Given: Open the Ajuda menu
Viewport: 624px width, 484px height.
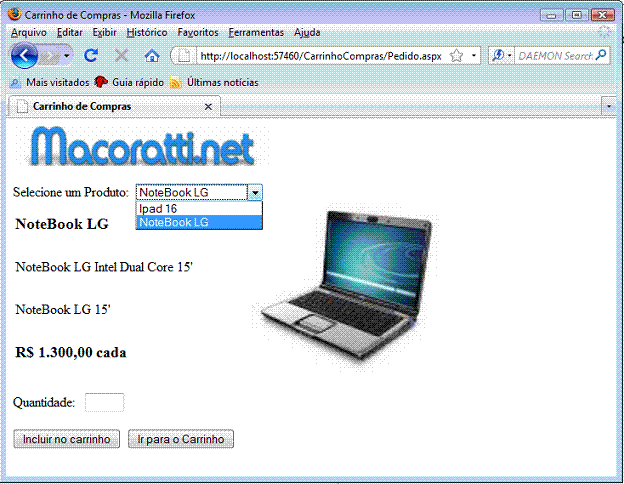Looking at the screenshot, I should point(307,33).
